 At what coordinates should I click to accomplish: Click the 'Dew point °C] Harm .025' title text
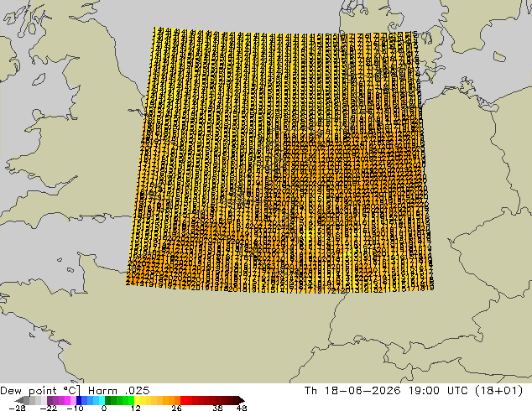[75, 391]
